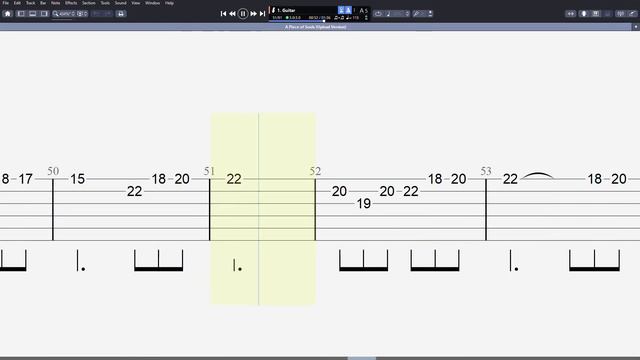Open the relative speed dropdown arrows
This screenshot has width=640, height=360.
(x=407, y=14)
